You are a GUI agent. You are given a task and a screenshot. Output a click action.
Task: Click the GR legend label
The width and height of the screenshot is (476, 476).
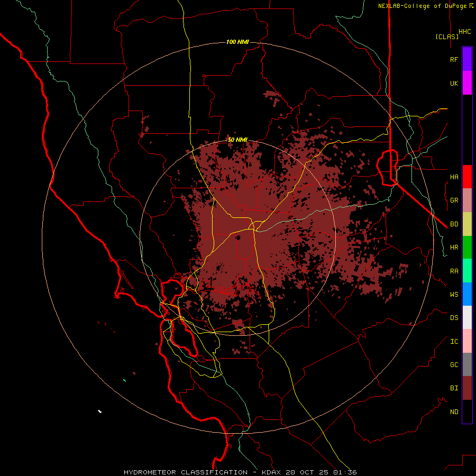(x=454, y=200)
